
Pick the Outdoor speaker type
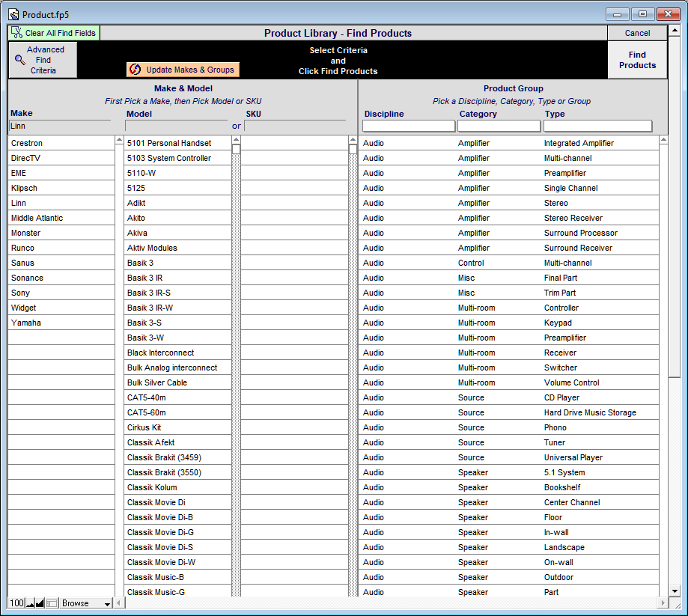click(x=509, y=577)
